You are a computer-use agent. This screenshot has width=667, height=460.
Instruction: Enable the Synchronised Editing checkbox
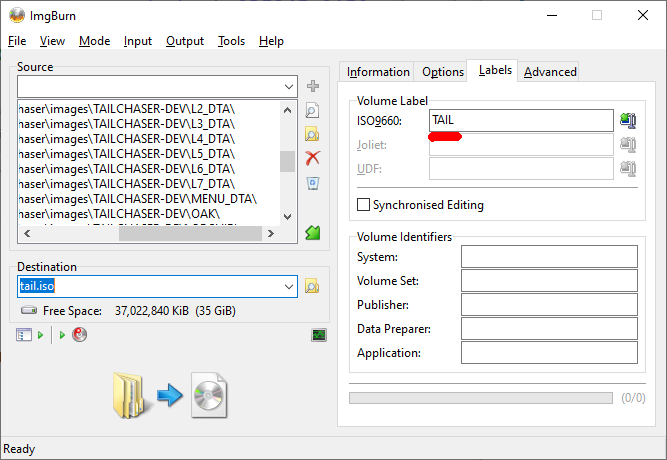pyautogui.click(x=364, y=205)
